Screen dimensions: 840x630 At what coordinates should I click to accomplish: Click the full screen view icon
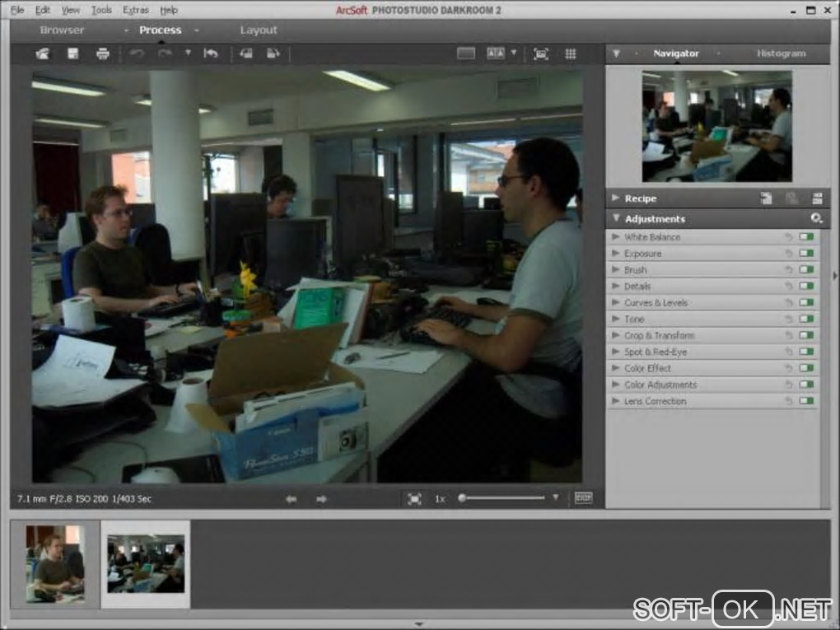coord(541,54)
